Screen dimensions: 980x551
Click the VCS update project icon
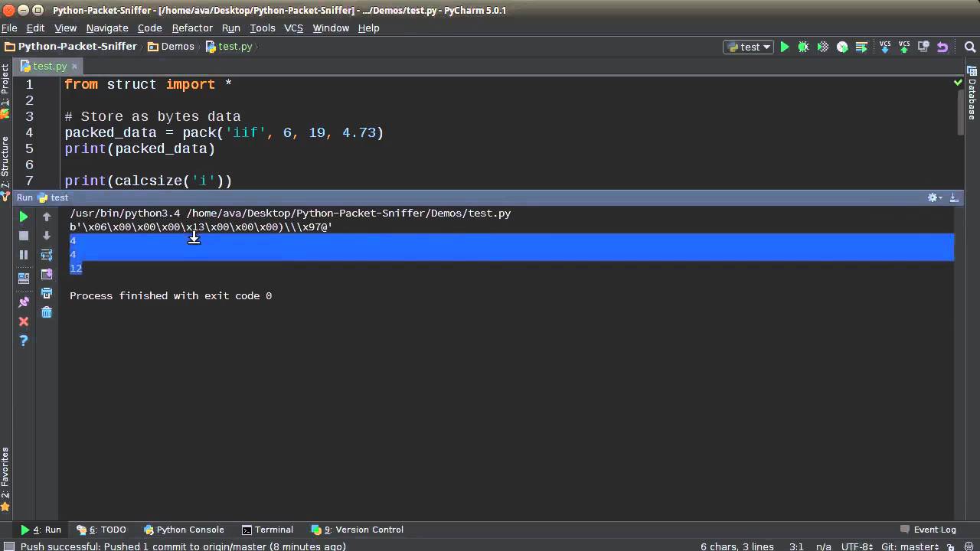pos(885,47)
